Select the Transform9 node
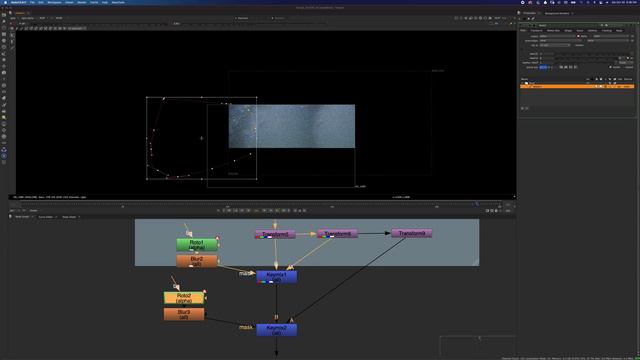This screenshot has height=360, width=640. 411,233
